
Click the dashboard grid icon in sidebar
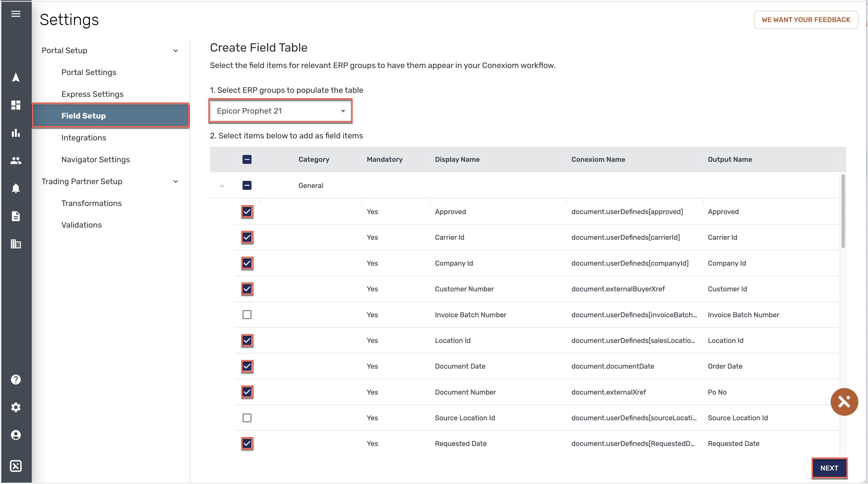point(16,105)
